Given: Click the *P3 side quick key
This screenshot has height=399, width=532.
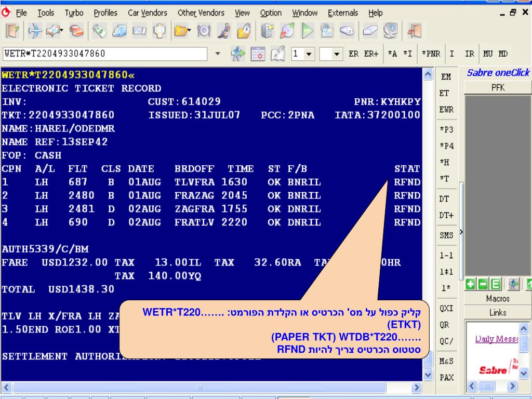Looking at the screenshot, I should point(446,129).
